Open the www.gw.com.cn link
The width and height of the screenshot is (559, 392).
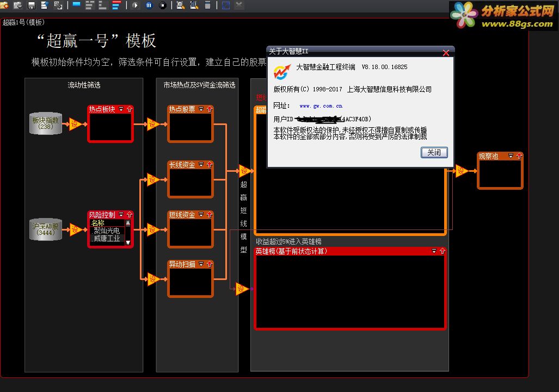click(x=321, y=106)
